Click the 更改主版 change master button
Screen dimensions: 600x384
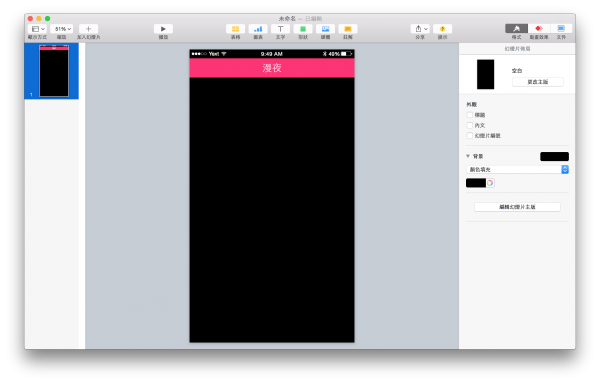538,82
